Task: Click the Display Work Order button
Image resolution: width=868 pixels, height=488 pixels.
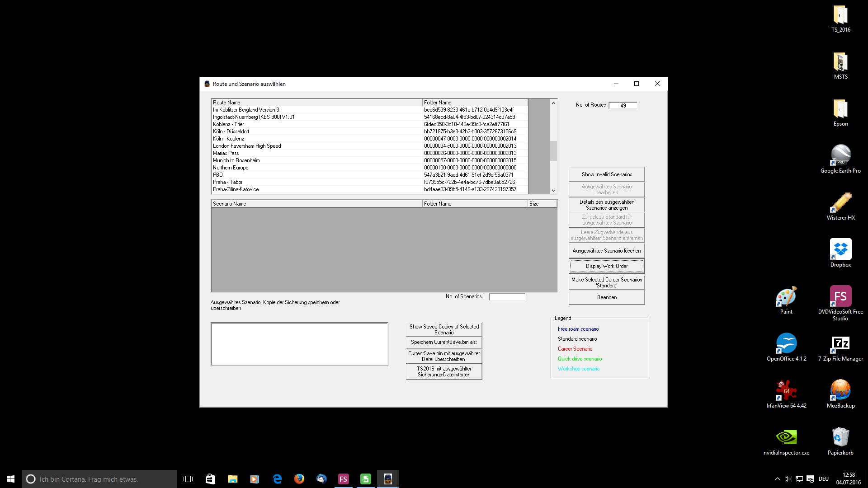Action: pyautogui.click(x=606, y=266)
